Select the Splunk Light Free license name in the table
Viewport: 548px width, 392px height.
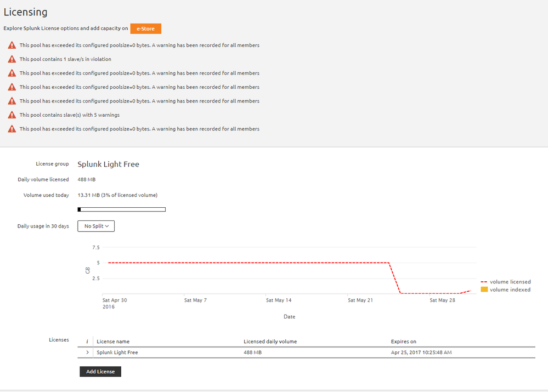click(x=117, y=353)
